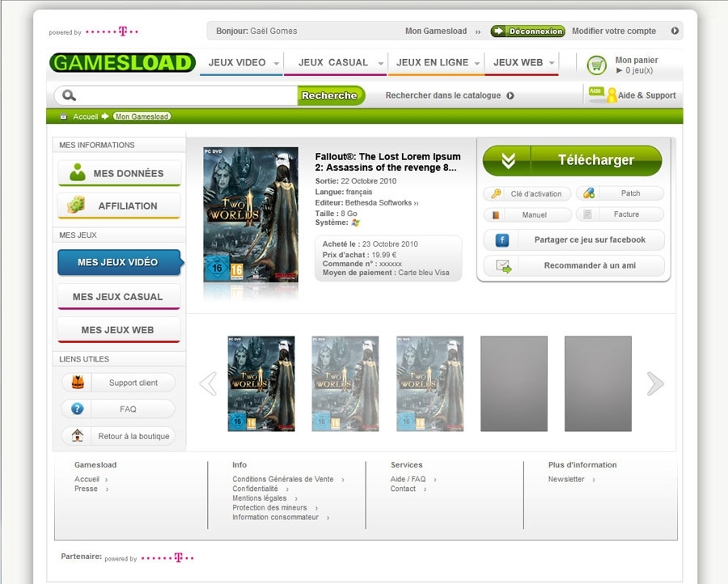The height and width of the screenshot is (584, 728).
Task: Click the shopping cart icon
Action: pos(596,65)
